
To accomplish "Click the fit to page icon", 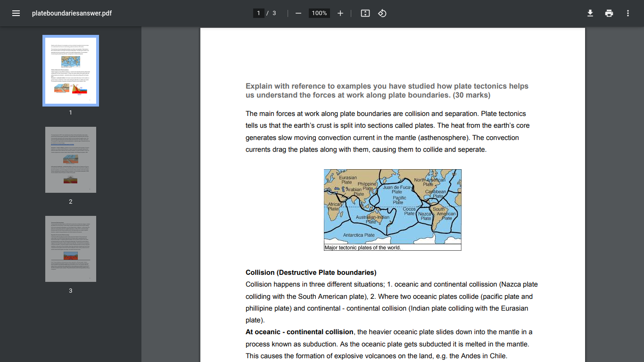I will click(x=365, y=13).
